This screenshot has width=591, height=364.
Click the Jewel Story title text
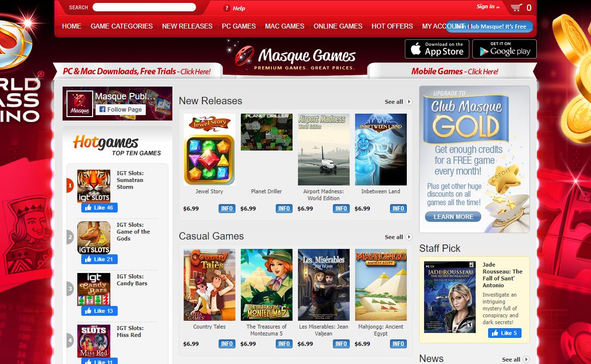(x=209, y=191)
